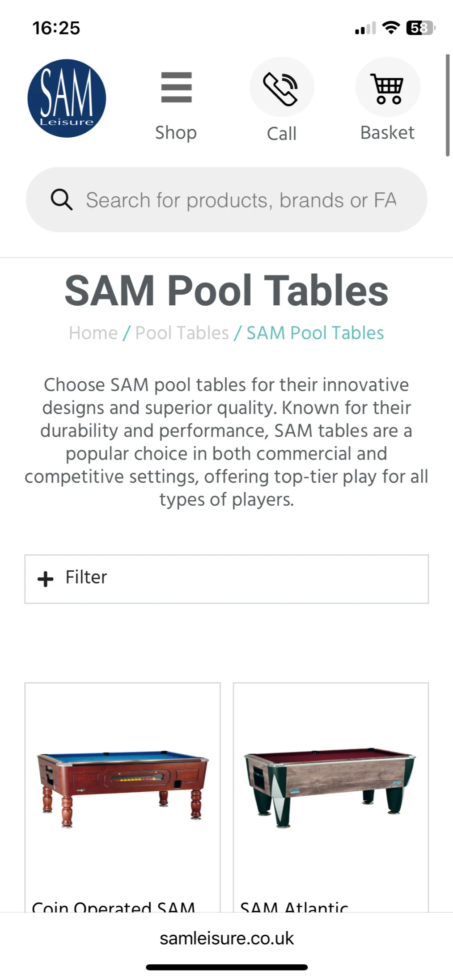The height and width of the screenshot is (980, 453).
Task: Open Pool Tables breadcrumb link
Action: pyautogui.click(x=182, y=333)
